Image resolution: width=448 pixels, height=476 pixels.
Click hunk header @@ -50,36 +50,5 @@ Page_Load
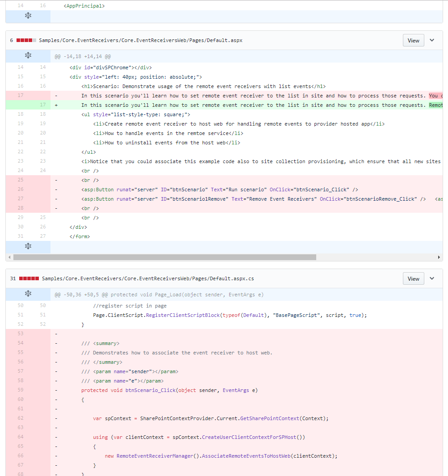[159, 295]
